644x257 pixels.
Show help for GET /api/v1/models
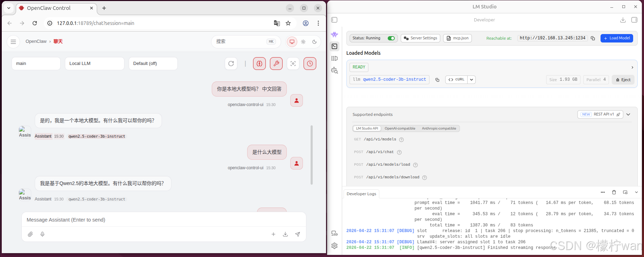pyautogui.click(x=402, y=140)
